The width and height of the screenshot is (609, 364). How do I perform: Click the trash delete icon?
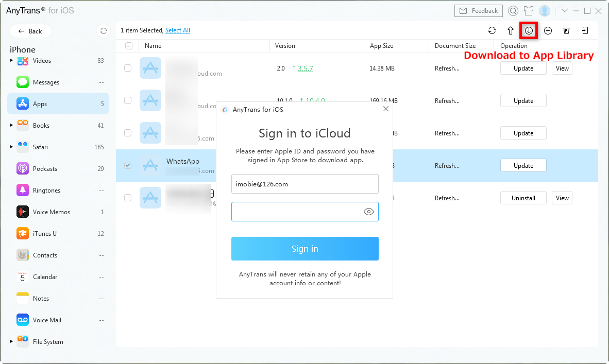[x=566, y=31]
